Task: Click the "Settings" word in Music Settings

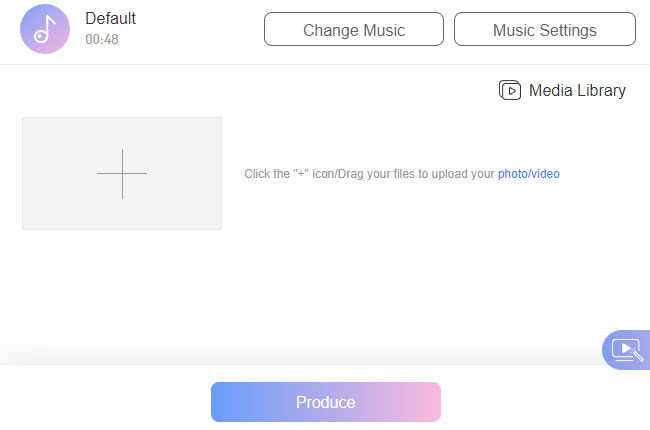Action: (x=567, y=30)
